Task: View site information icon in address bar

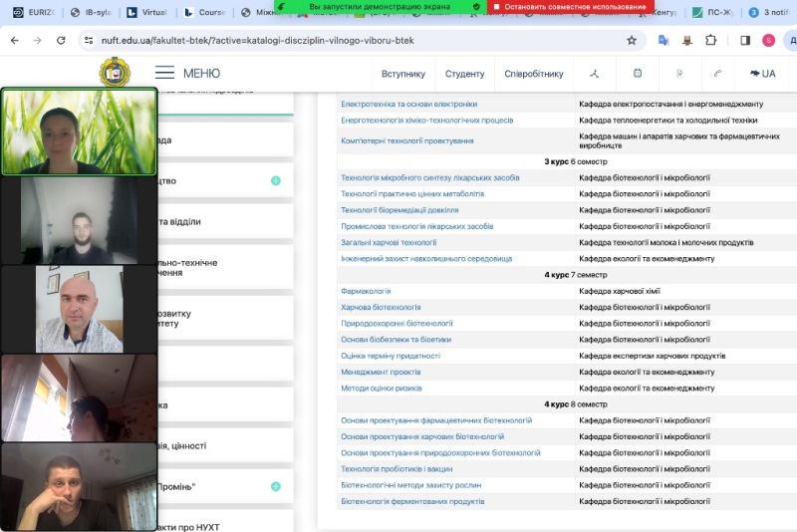Action: 89,41
